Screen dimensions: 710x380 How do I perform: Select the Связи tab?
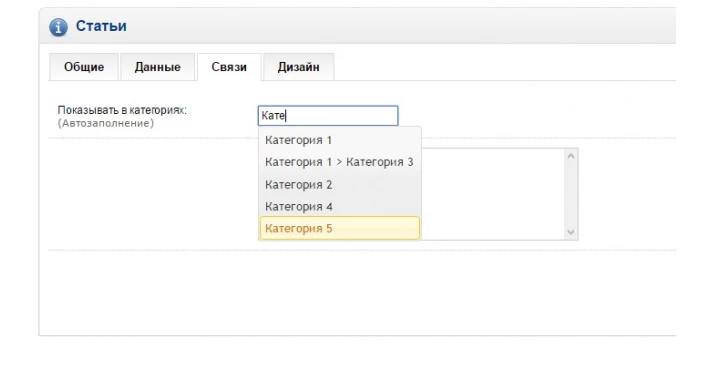click(x=229, y=67)
